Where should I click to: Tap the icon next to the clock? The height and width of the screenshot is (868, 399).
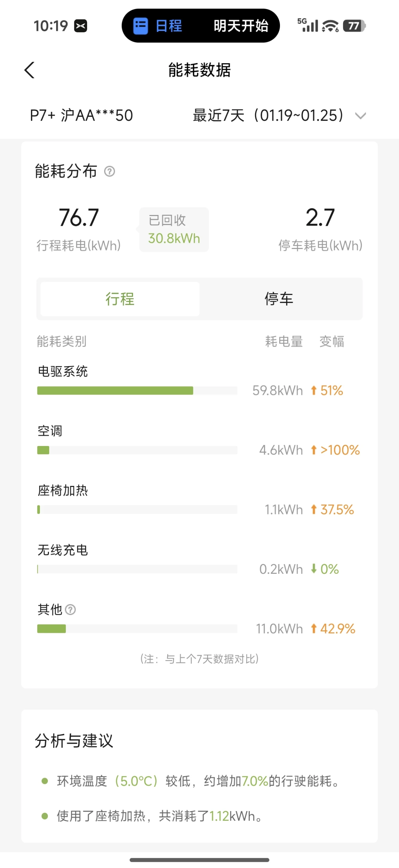[x=80, y=26]
